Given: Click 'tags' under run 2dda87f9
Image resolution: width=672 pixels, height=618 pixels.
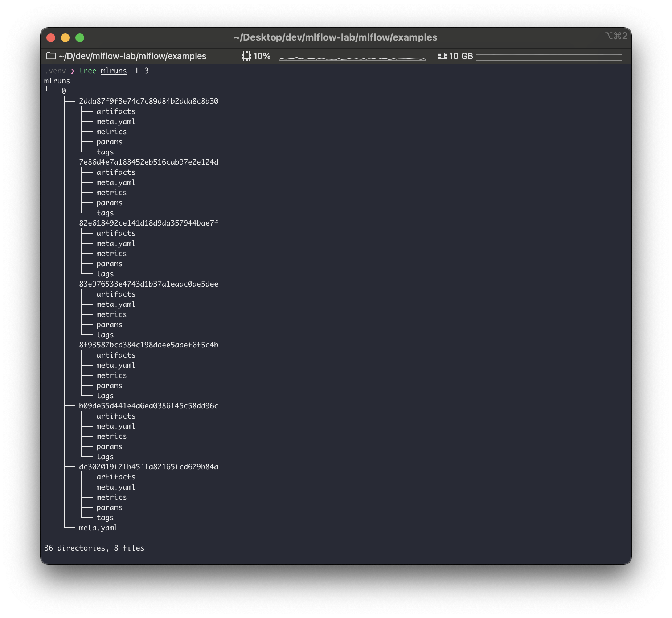Looking at the screenshot, I should click(105, 152).
